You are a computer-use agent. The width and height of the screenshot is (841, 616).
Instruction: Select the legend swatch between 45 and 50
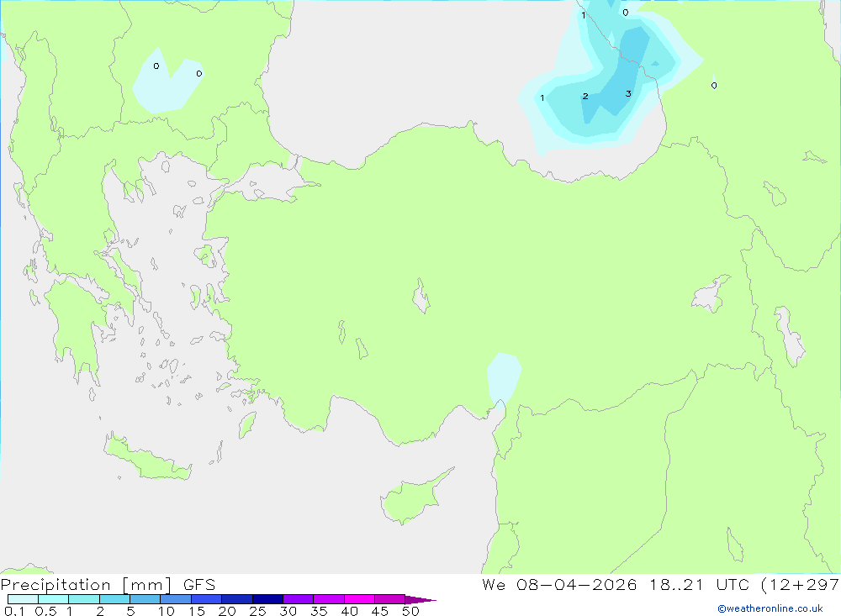coord(389,599)
